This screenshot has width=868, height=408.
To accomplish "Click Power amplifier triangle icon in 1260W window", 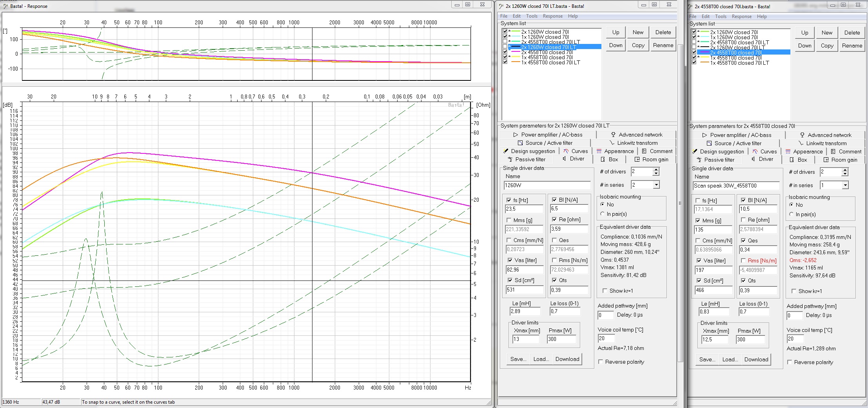I will tap(516, 135).
